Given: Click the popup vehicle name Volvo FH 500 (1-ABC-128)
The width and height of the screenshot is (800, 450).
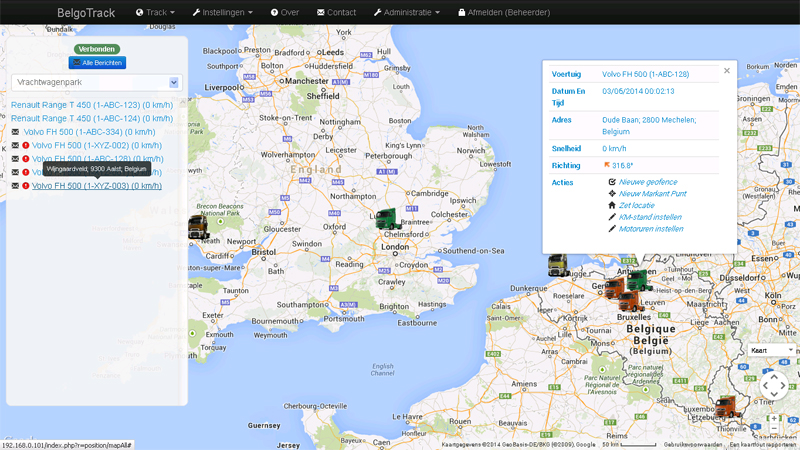Looking at the screenshot, I should click(645, 74).
